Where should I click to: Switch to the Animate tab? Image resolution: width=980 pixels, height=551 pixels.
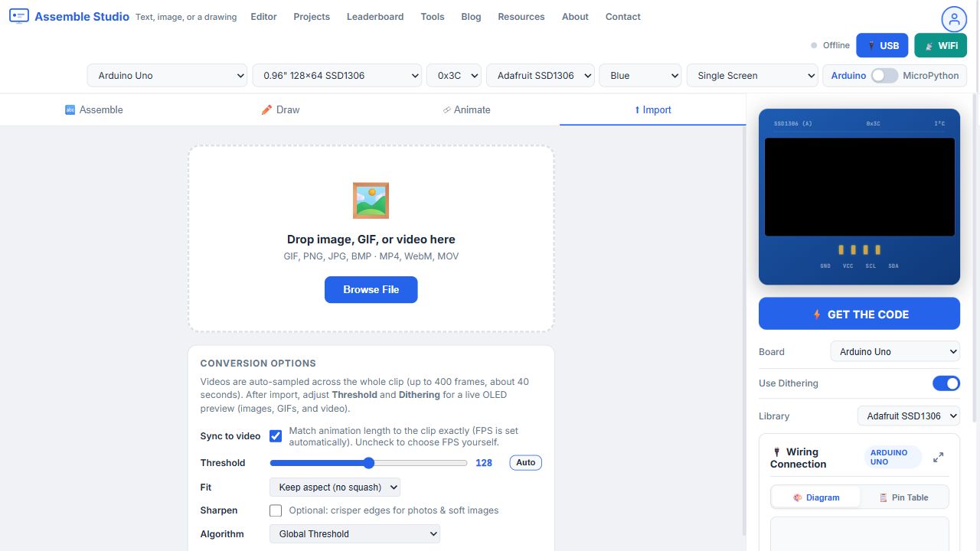click(466, 109)
